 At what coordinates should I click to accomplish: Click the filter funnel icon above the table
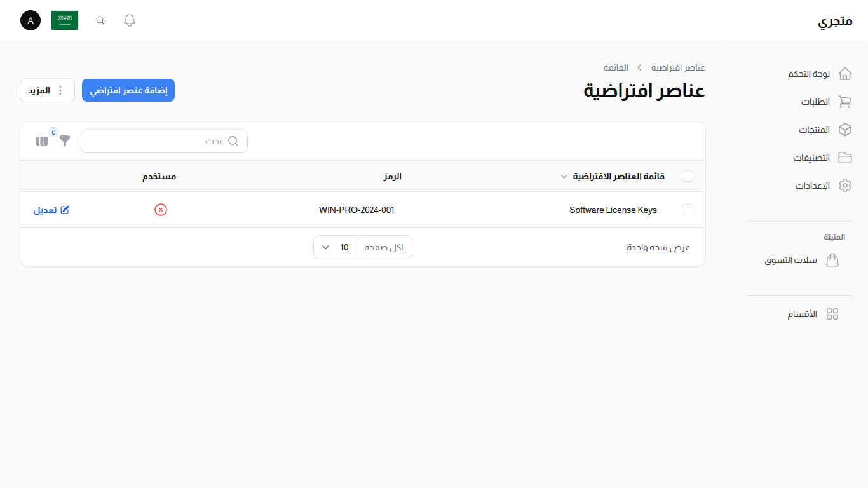click(x=64, y=141)
